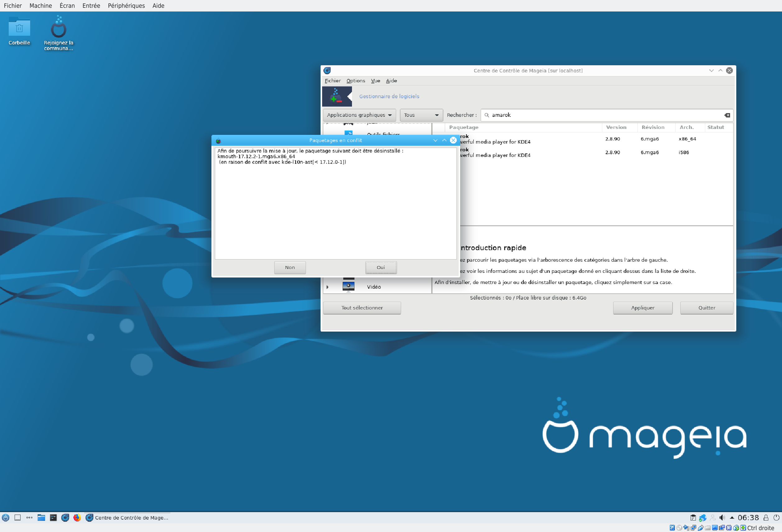
Task: Click VirtualBox shared folders status icon
Action: 707,528
